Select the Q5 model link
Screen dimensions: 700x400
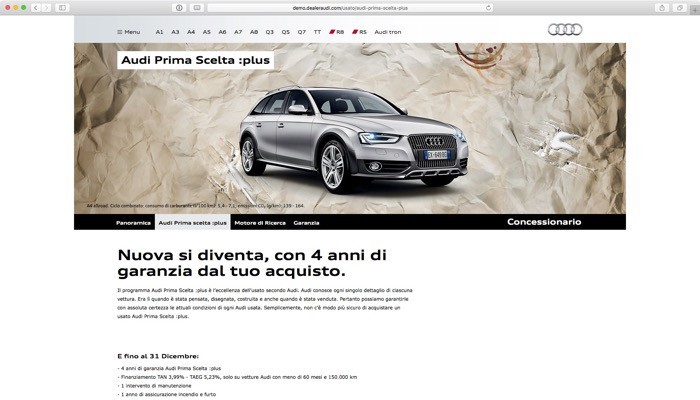286,32
